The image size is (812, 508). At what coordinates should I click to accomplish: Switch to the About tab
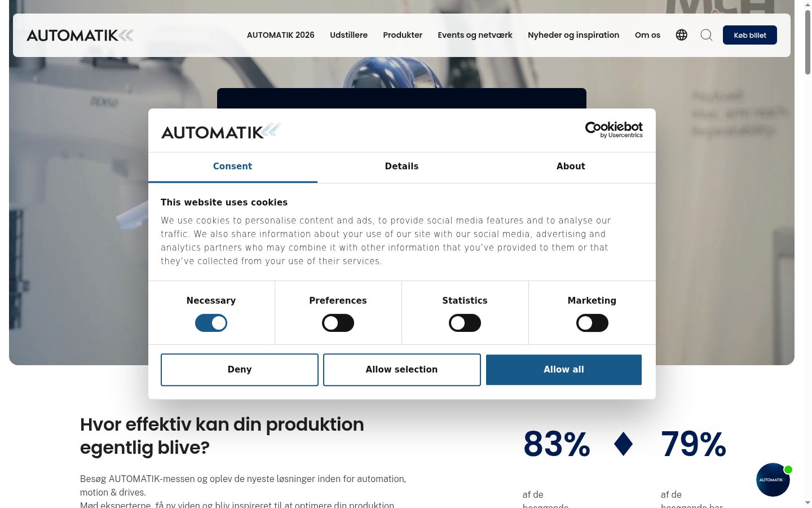tap(571, 167)
